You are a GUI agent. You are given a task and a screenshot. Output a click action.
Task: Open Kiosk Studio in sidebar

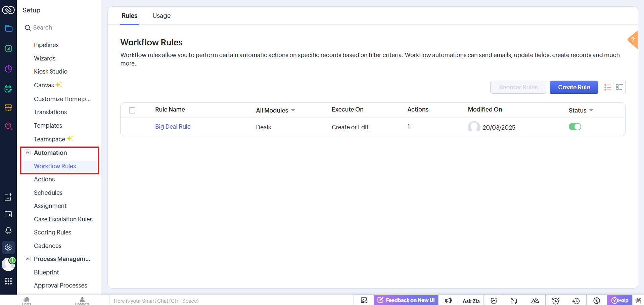point(51,72)
